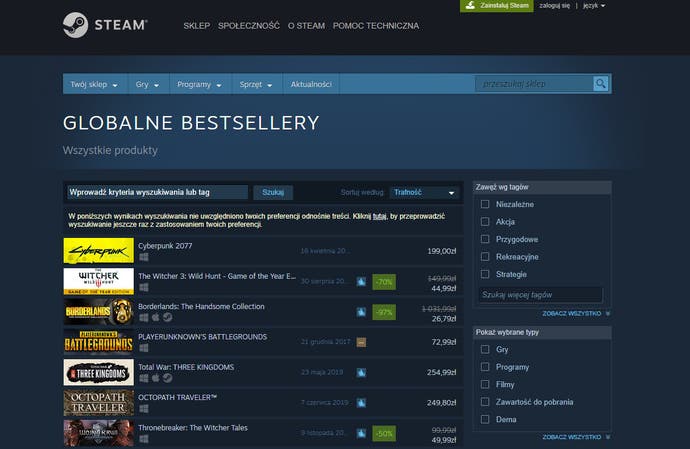Click the OCTOPATH TRAVELER thumbnail
The image size is (690, 449).
click(x=99, y=403)
